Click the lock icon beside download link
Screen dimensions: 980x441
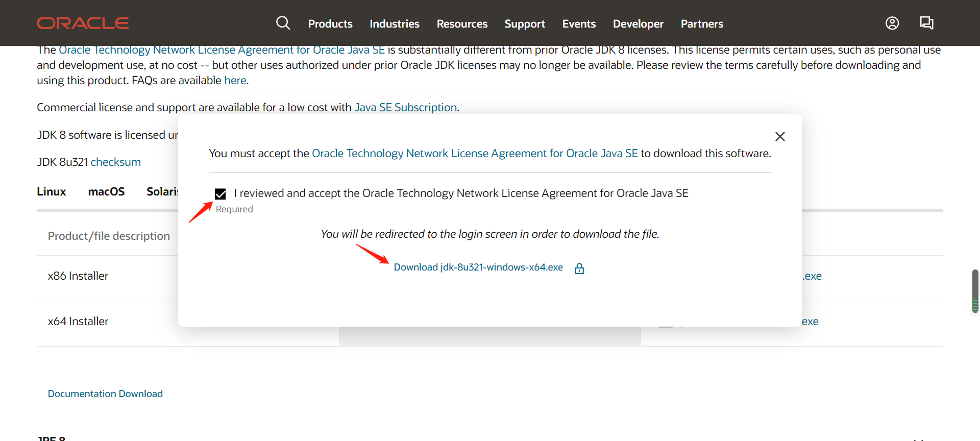(579, 268)
